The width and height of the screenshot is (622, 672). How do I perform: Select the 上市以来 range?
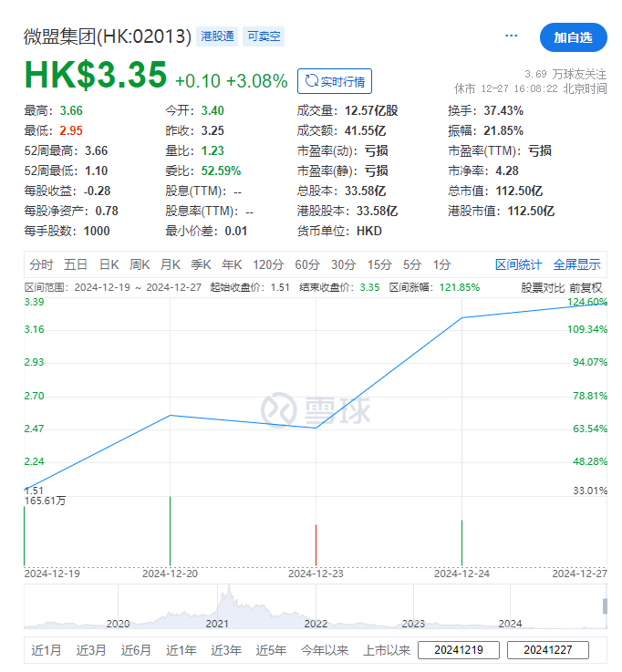click(x=387, y=650)
